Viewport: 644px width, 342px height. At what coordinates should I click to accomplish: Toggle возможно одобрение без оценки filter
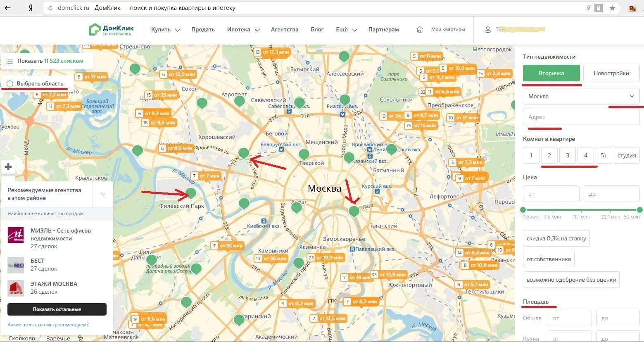click(x=571, y=280)
